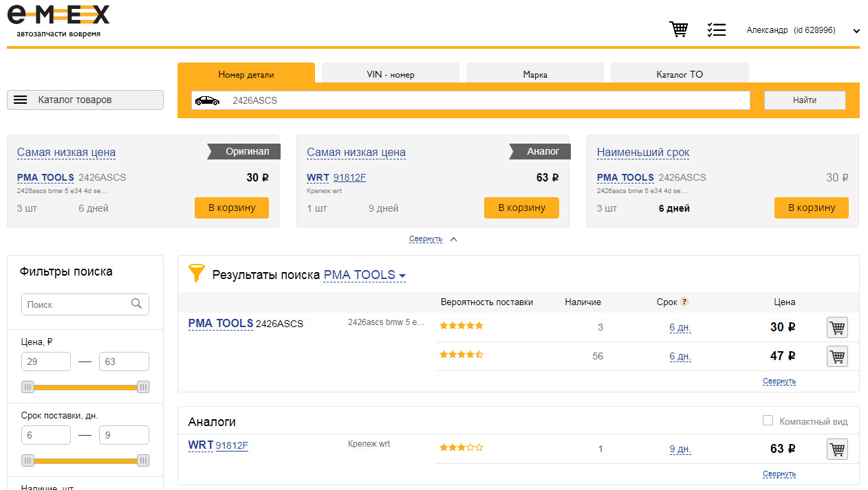Click the right handle of Срок поставки slider
This screenshot has height=490, width=868.
pos(143,460)
